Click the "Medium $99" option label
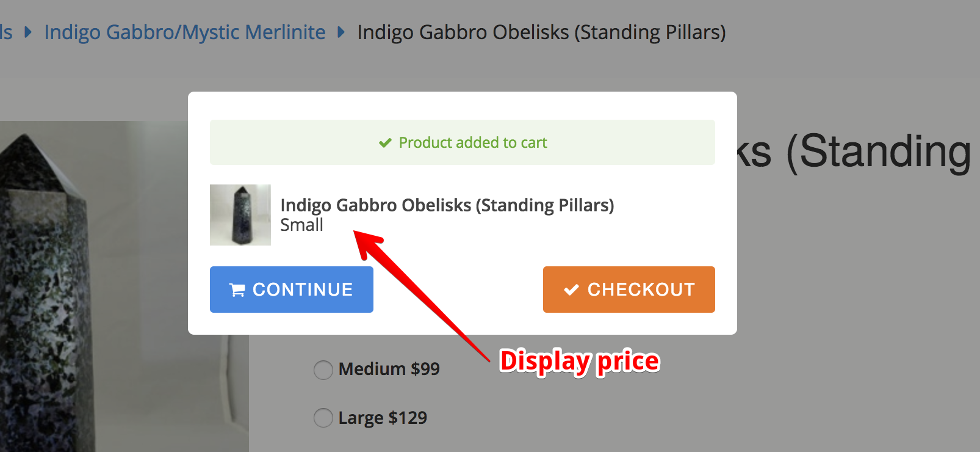The width and height of the screenshot is (980, 452). point(389,370)
